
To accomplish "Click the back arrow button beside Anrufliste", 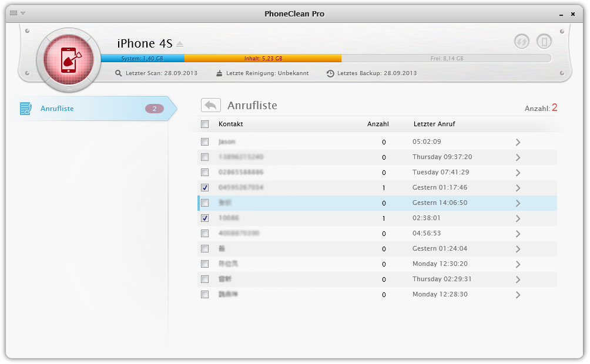I will coord(211,105).
